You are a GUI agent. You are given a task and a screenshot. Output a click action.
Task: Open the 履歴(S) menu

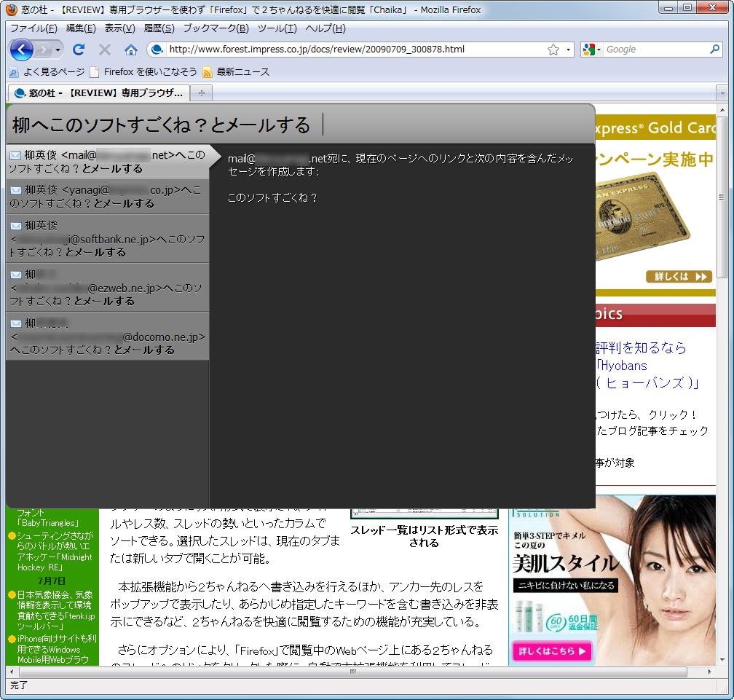point(159,28)
